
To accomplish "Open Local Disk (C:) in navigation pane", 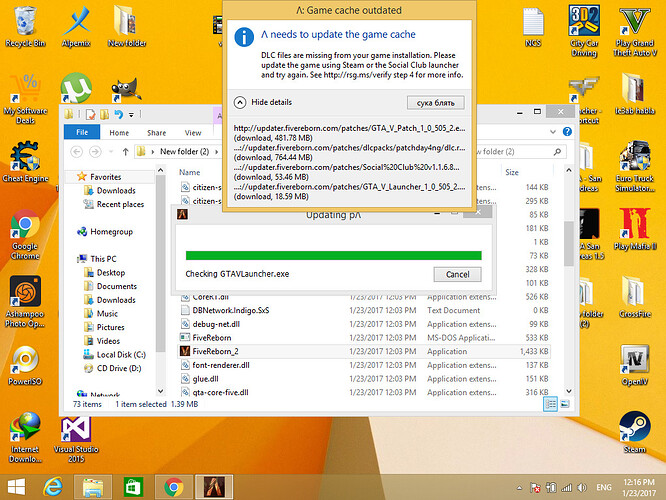I will (121, 355).
